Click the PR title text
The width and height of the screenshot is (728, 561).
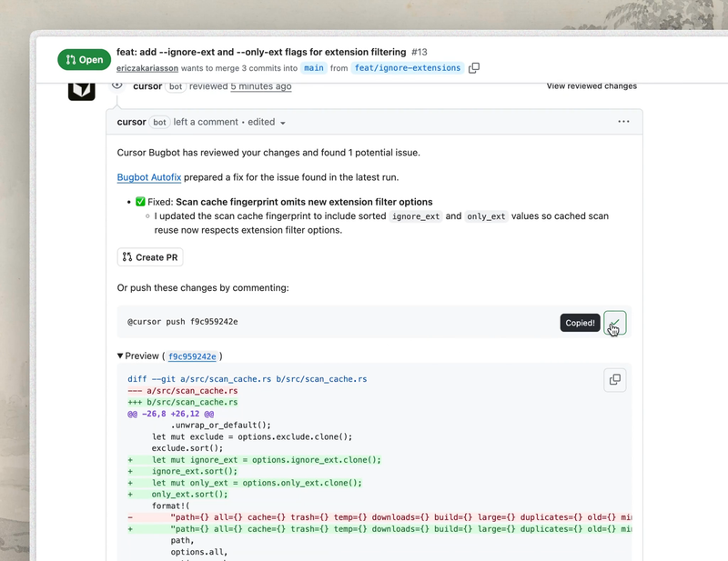tap(261, 52)
